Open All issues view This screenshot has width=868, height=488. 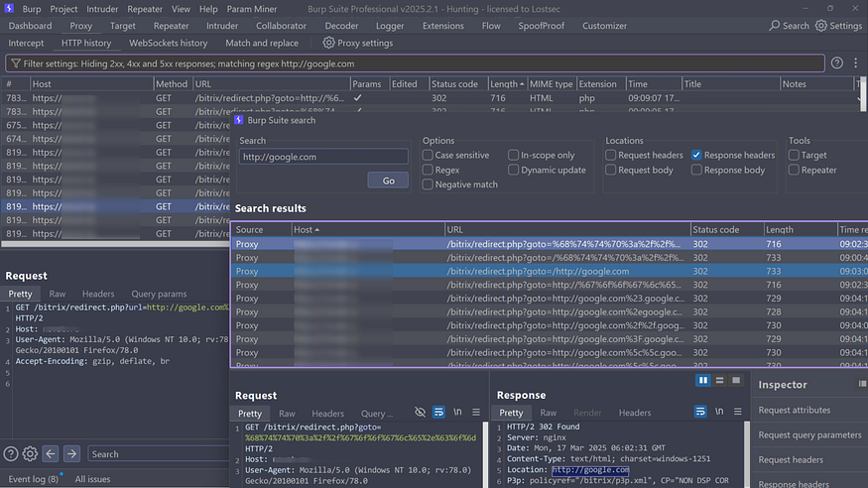tap(92, 479)
